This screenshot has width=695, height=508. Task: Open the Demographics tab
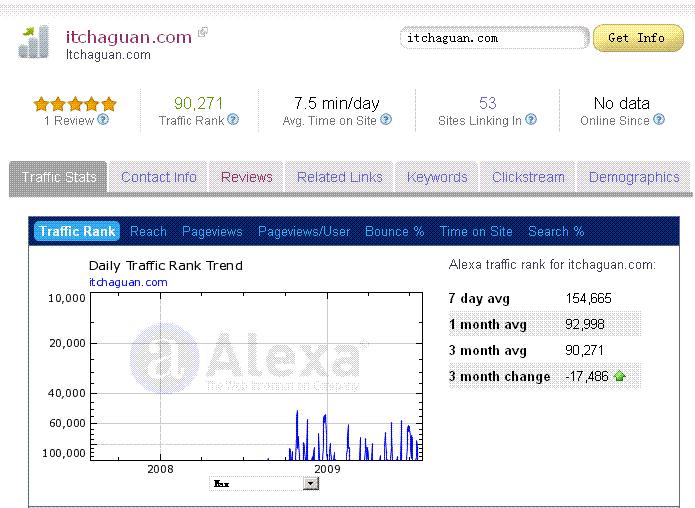click(634, 177)
